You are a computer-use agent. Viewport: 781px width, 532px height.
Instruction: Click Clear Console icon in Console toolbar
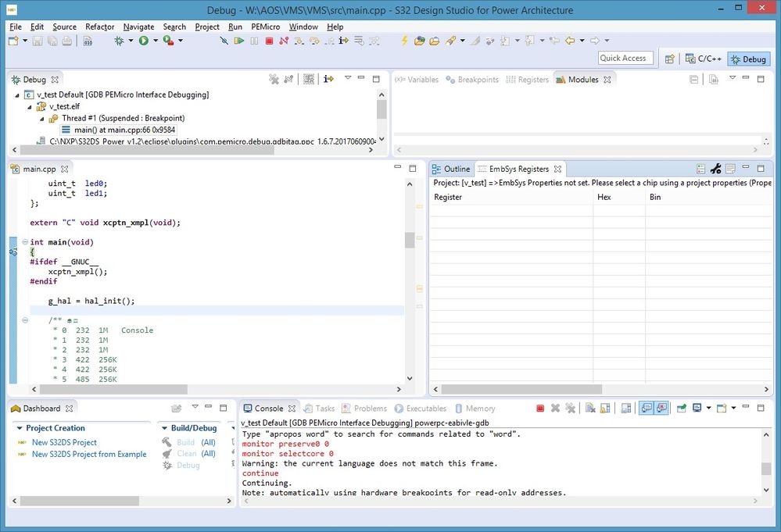tap(590, 409)
